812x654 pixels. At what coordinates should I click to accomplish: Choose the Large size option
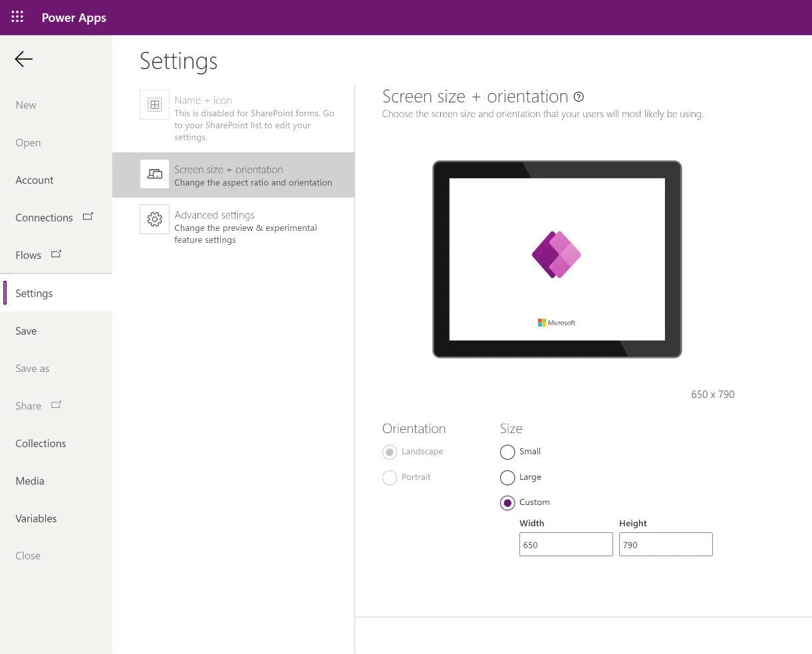tap(507, 477)
